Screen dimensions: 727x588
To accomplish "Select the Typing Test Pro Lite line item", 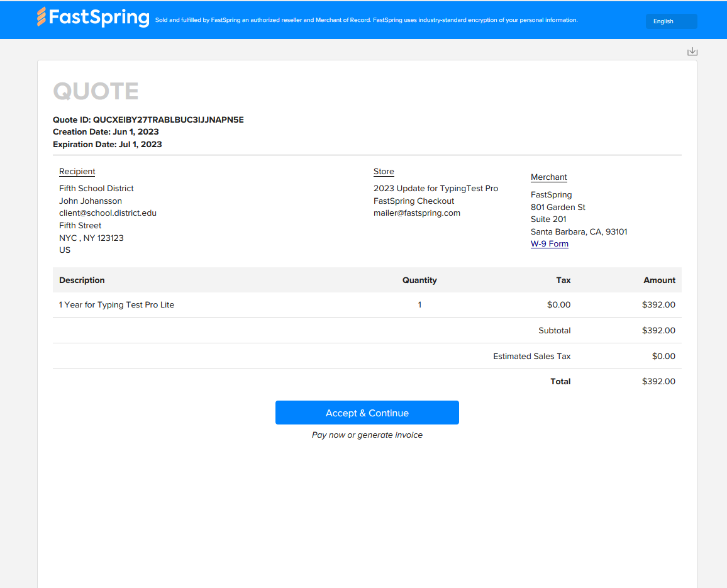I will tap(116, 305).
